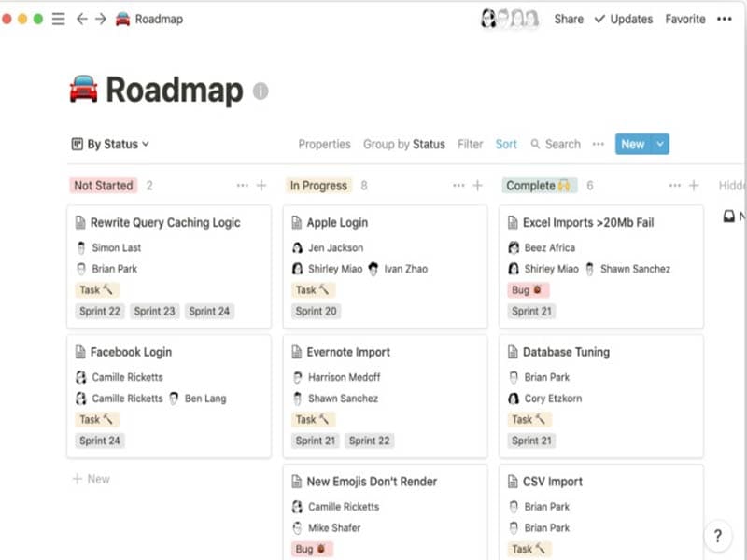
Task: Open the view options ellipsis next to Sort
Action: coord(598,145)
